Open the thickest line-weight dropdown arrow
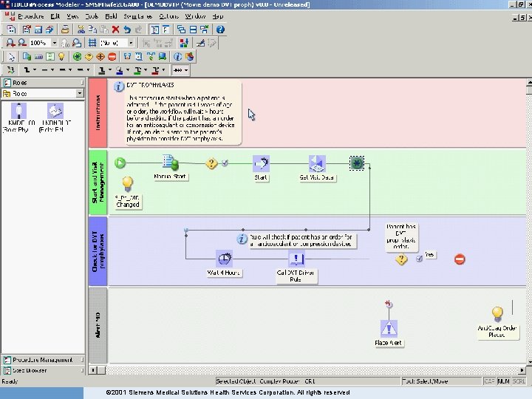Viewport: 532px width, 399px height. pos(88,70)
